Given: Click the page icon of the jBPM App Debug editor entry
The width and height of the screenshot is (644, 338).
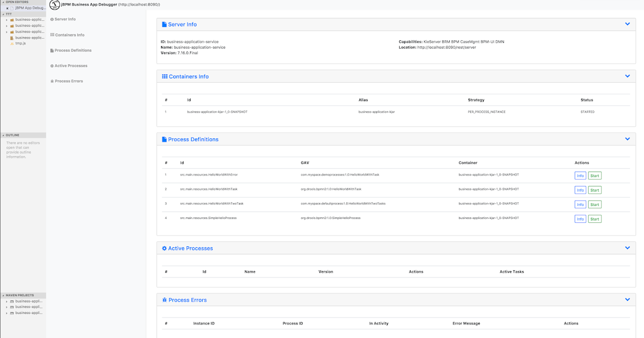Looking at the screenshot, I should [12, 8].
